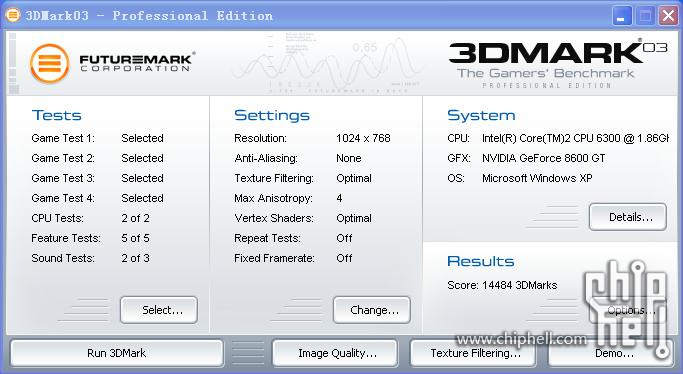Click the '1024 x 768' resolution value
The width and height of the screenshot is (683, 374).
pyautogui.click(x=363, y=138)
